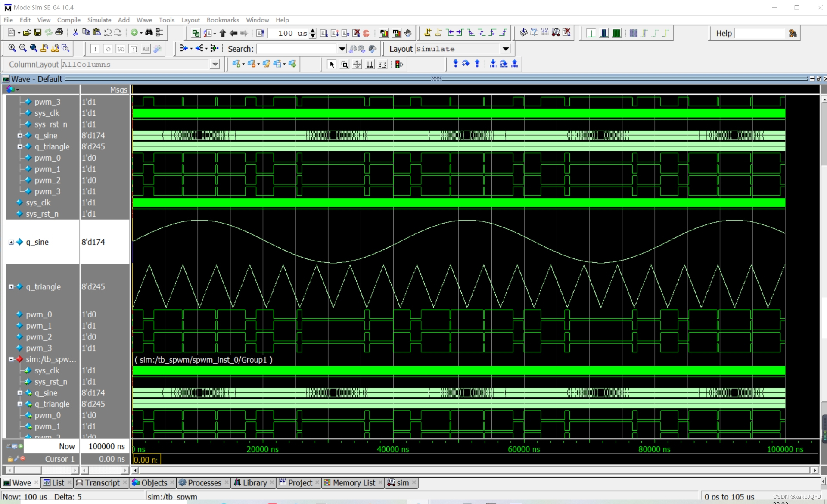The image size is (827, 504).
Task: Click the Insert Cursor icon
Action: pos(428,33)
